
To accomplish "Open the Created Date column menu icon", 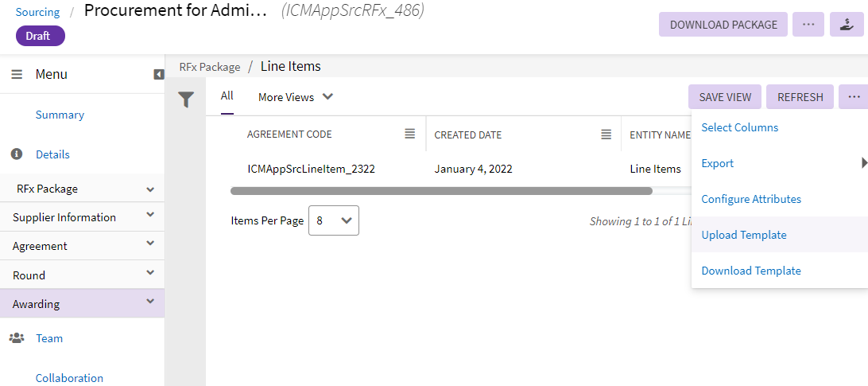I will pos(606,134).
